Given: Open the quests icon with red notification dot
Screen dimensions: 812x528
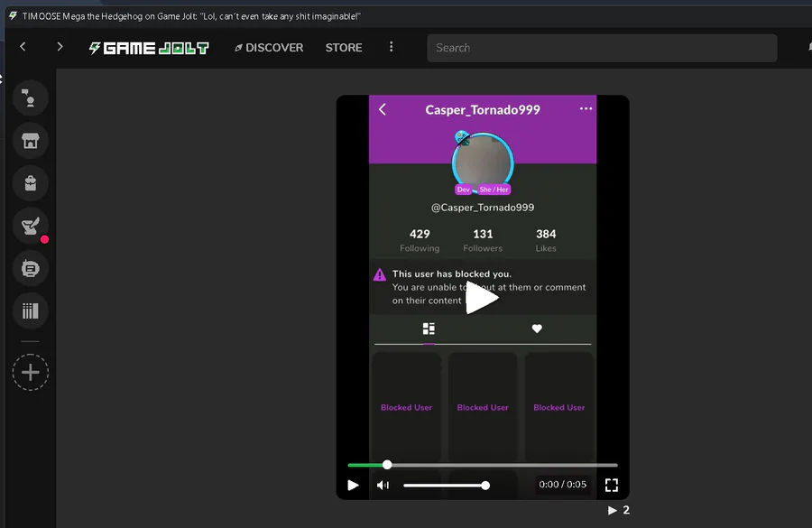Looking at the screenshot, I should [31, 226].
